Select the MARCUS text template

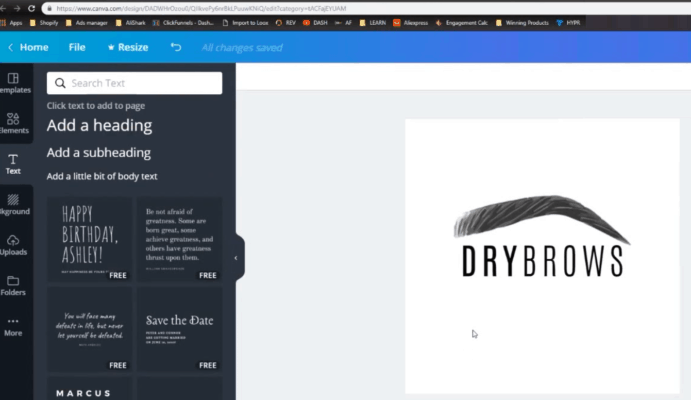89,389
